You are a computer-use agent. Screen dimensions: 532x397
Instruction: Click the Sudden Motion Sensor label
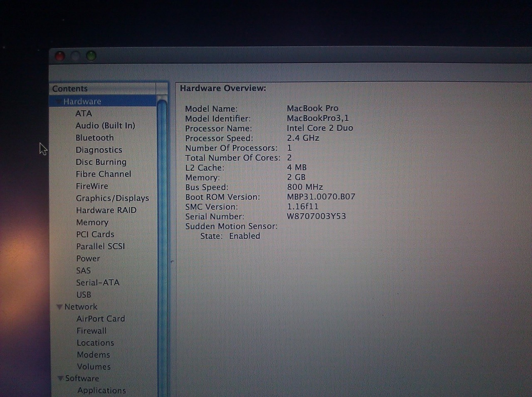click(x=232, y=226)
